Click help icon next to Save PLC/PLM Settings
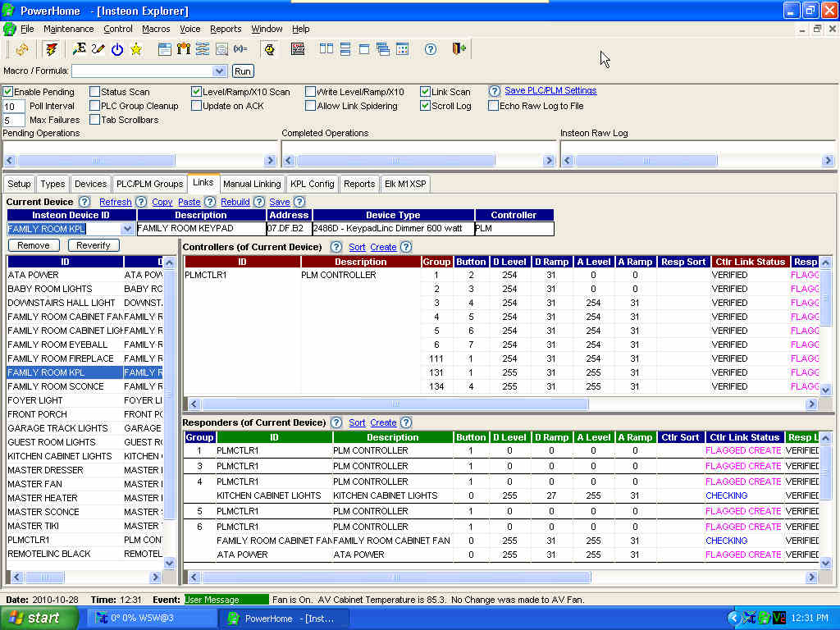840x630 pixels. (495, 91)
